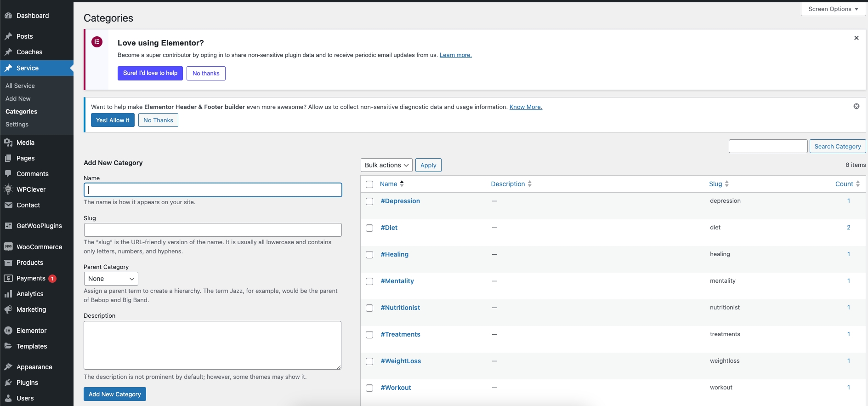
Task: Click the Elementor icon in sidebar
Action: 8,331
